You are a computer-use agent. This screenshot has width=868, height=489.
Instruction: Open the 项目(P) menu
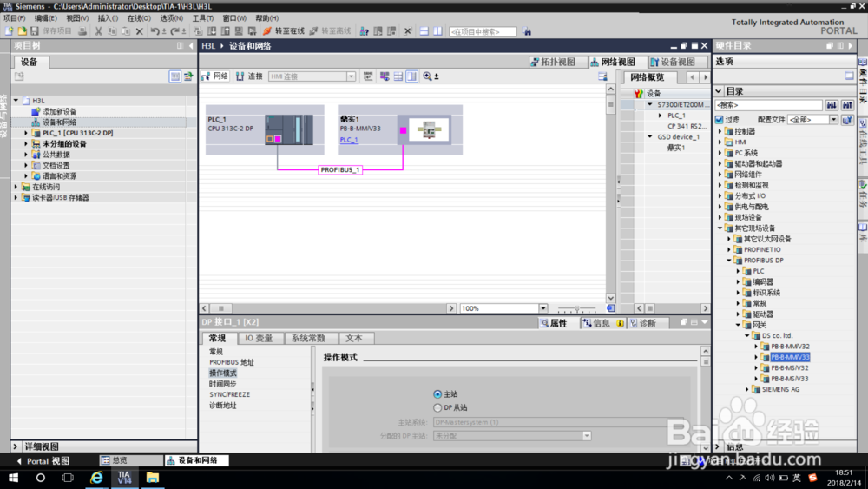(x=15, y=18)
